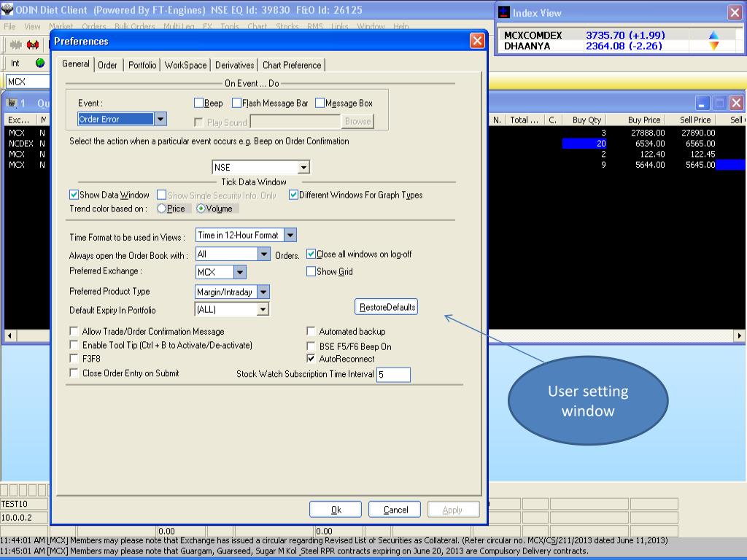Click the quote window's left scroll arrow
Image resolution: width=747 pixels, height=560 pixels.
coord(9,335)
